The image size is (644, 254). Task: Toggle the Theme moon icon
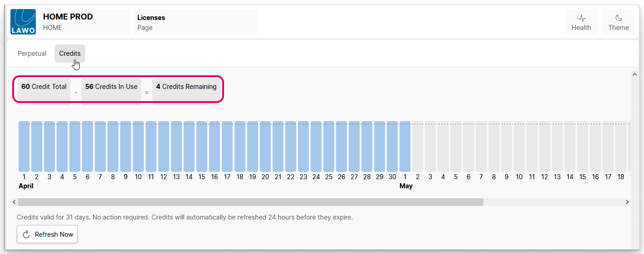tap(619, 18)
